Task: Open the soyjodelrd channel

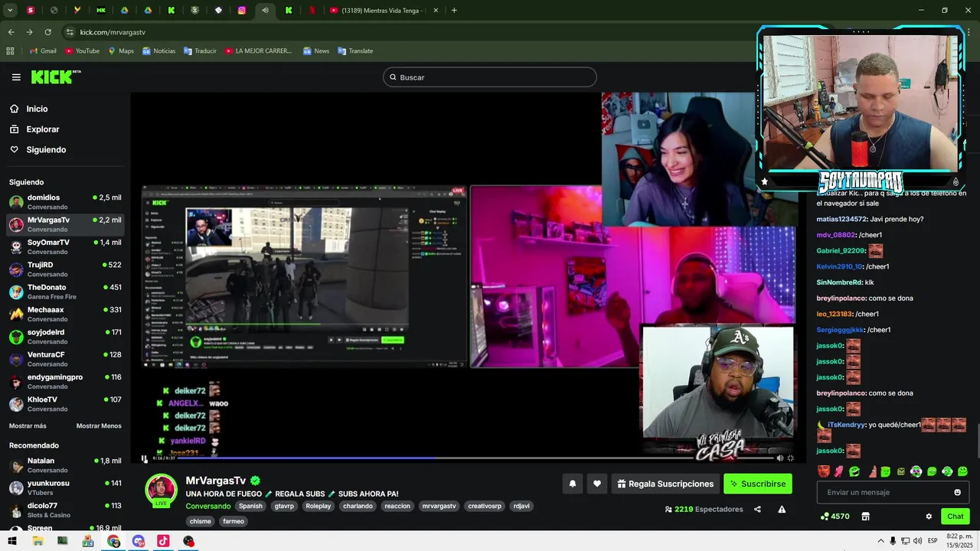Action: point(65,337)
